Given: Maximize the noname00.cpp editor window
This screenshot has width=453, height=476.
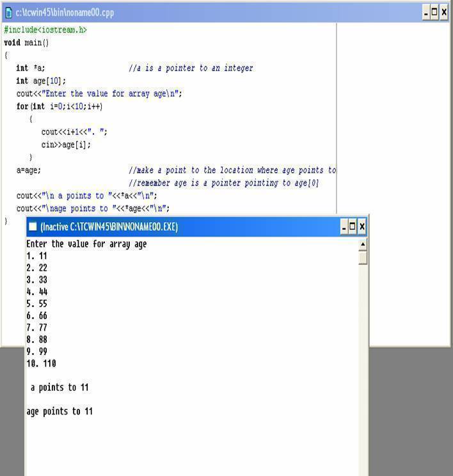Looking at the screenshot, I should pyautogui.click(x=434, y=12).
